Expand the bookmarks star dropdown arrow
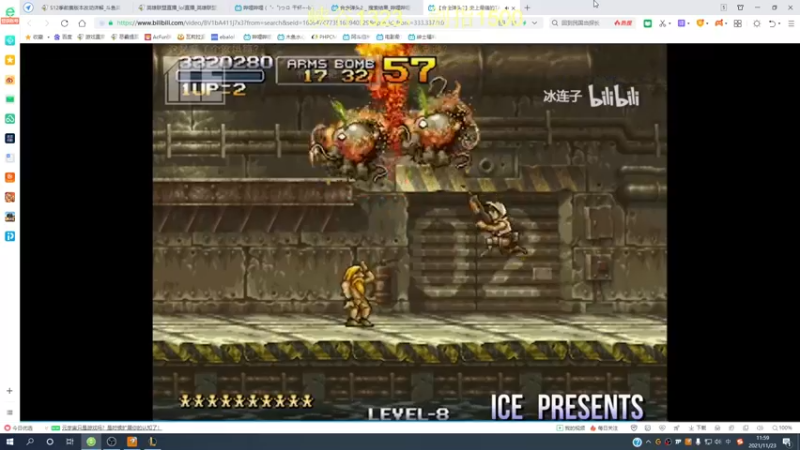 pyautogui.click(x=48, y=37)
